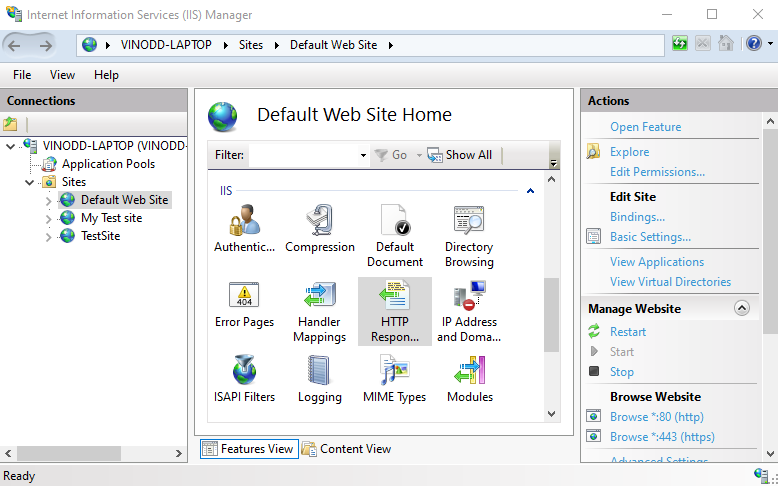The image size is (778, 486).
Task: Click the Edit Permissions link
Action: [657, 172]
